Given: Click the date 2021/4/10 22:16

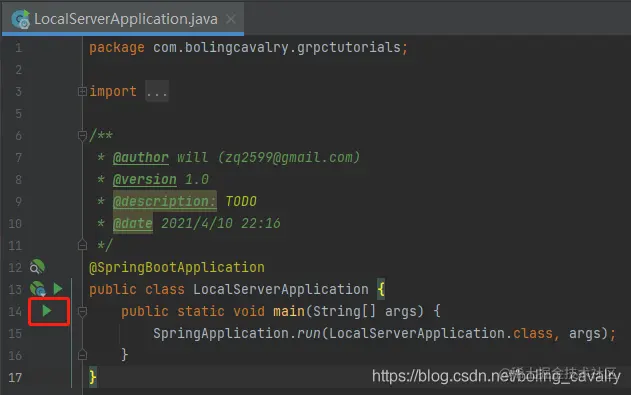Looking at the screenshot, I should [221, 223].
